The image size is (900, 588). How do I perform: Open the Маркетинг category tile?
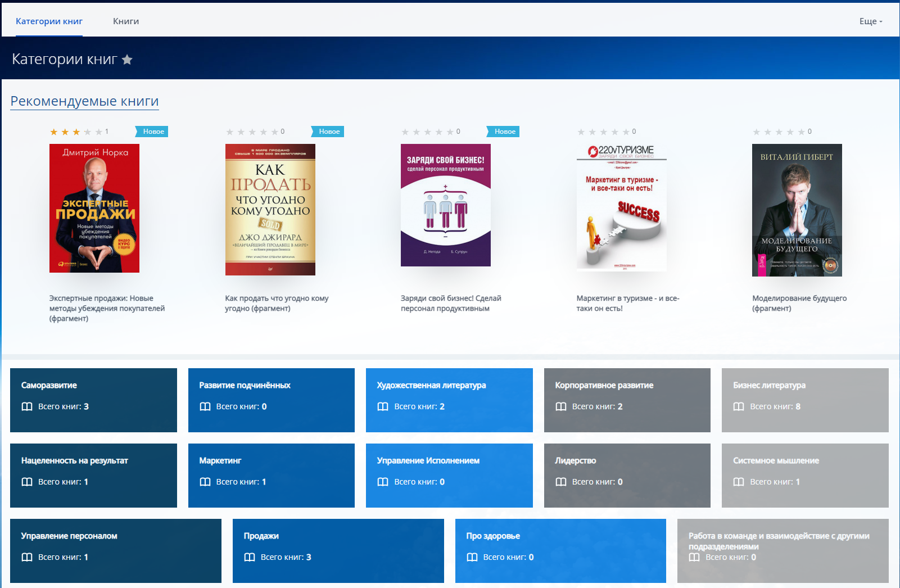click(272, 476)
